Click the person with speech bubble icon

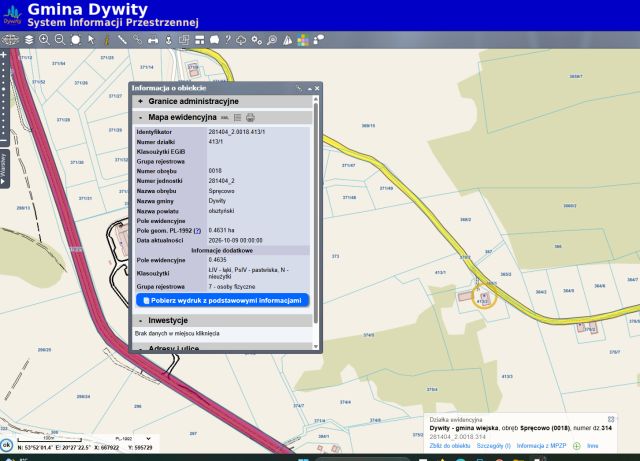(x=318, y=40)
